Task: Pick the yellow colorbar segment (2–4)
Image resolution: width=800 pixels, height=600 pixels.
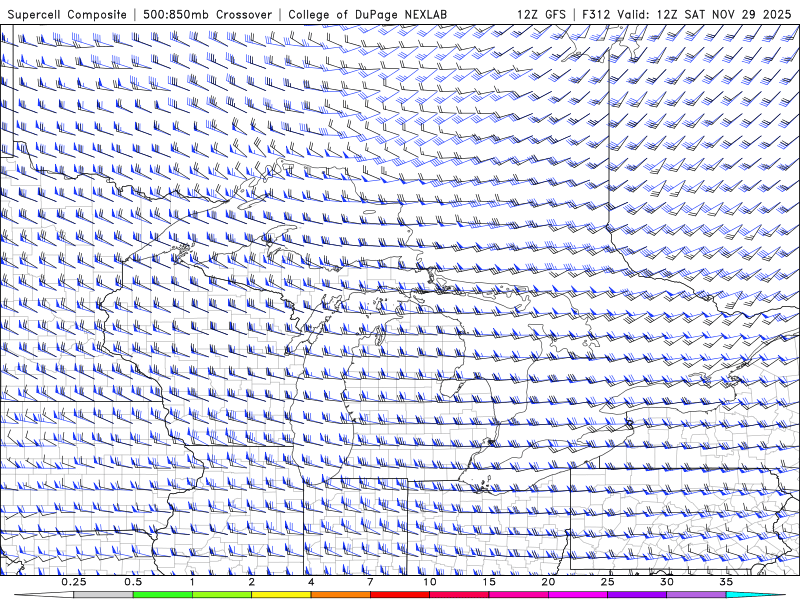Action: pos(281,595)
